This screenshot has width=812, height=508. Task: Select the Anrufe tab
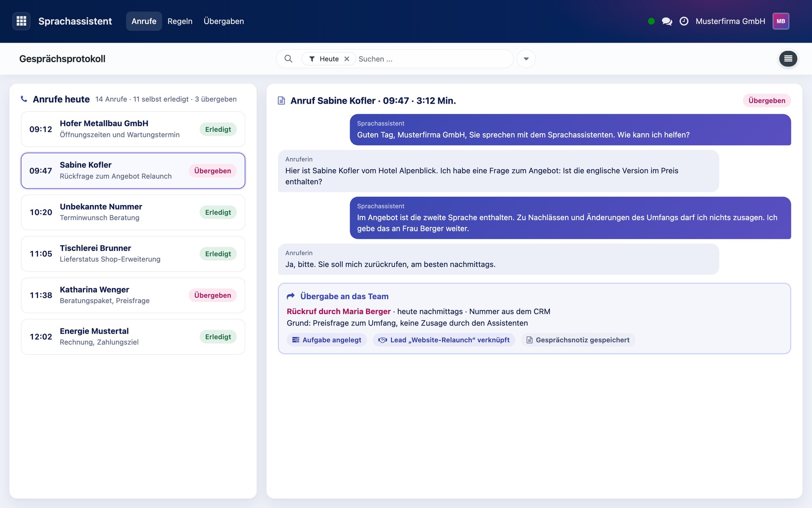coord(144,21)
